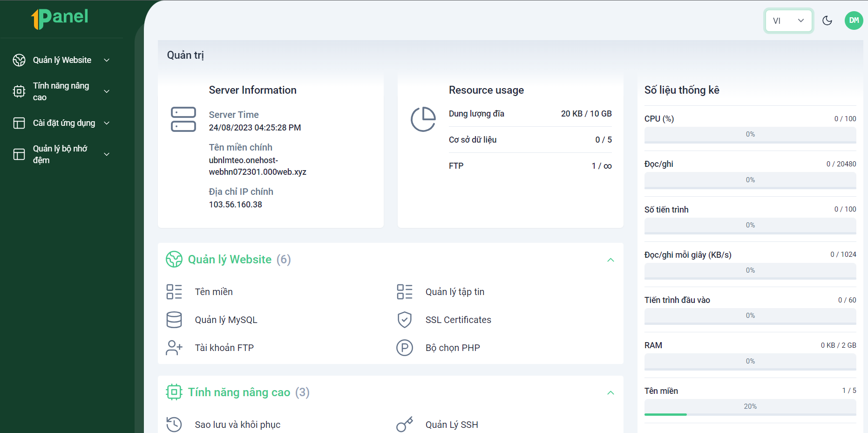Open the Bộ chọn PHP link
Image resolution: width=868 pixels, height=433 pixels.
point(453,348)
